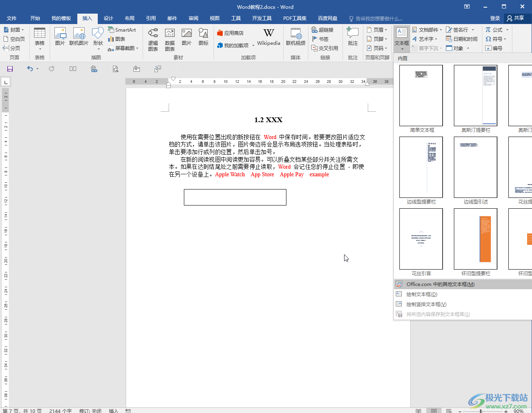The width and height of the screenshot is (532, 413).
Task: Insert a SmartArt graphic
Action: pyautogui.click(x=122, y=30)
